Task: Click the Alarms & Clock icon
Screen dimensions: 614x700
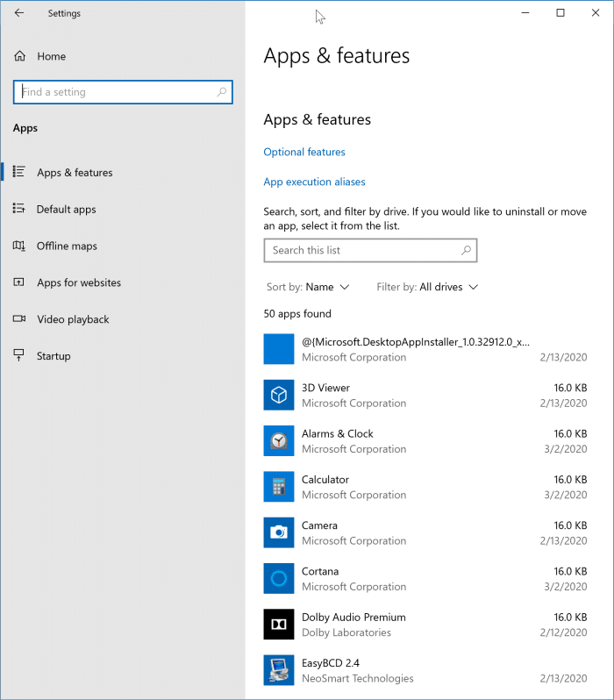Action: coord(279,440)
